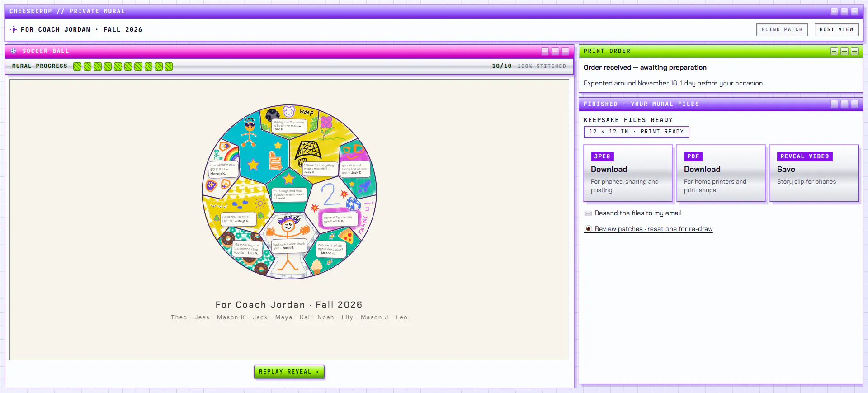
Task: Click the 'Expected around November 18' delivery line
Action: pyautogui.click(x=674, y=83)
